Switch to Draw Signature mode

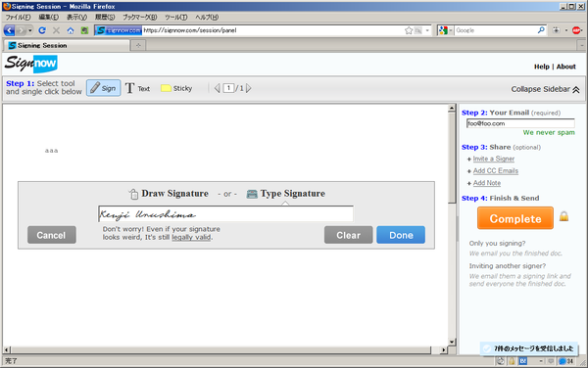(169, 194)
